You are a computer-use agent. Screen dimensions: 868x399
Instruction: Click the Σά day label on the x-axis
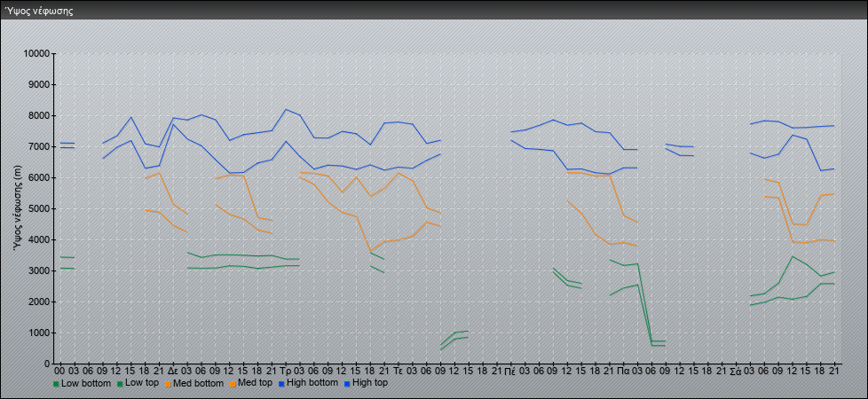click(737, 372)
